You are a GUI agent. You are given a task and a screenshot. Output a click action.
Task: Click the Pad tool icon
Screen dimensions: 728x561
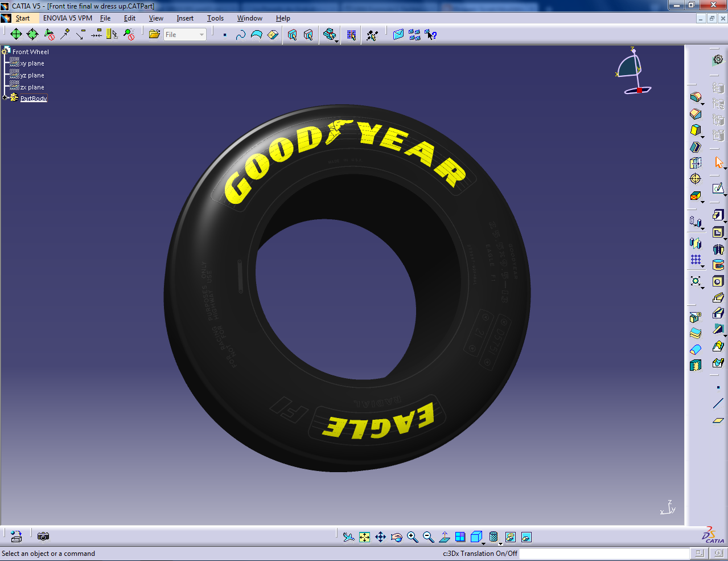[x=718, y=215]
